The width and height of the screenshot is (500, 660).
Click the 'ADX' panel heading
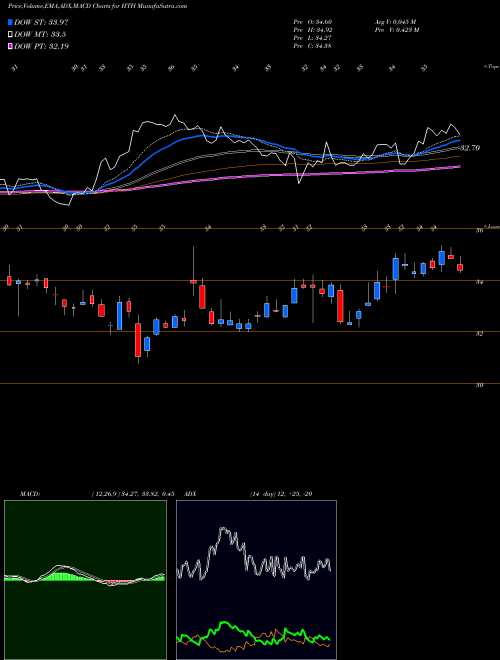tap(189, 494)
